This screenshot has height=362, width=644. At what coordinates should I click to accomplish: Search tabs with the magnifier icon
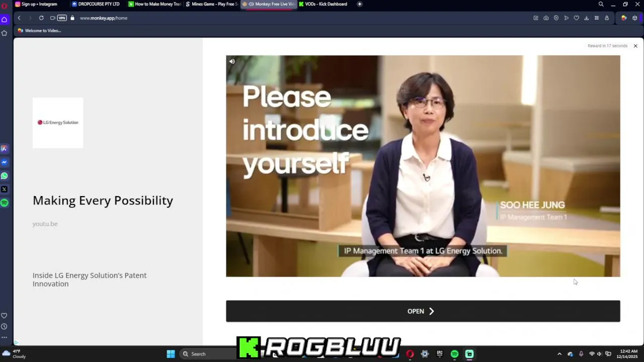(601, 4)
